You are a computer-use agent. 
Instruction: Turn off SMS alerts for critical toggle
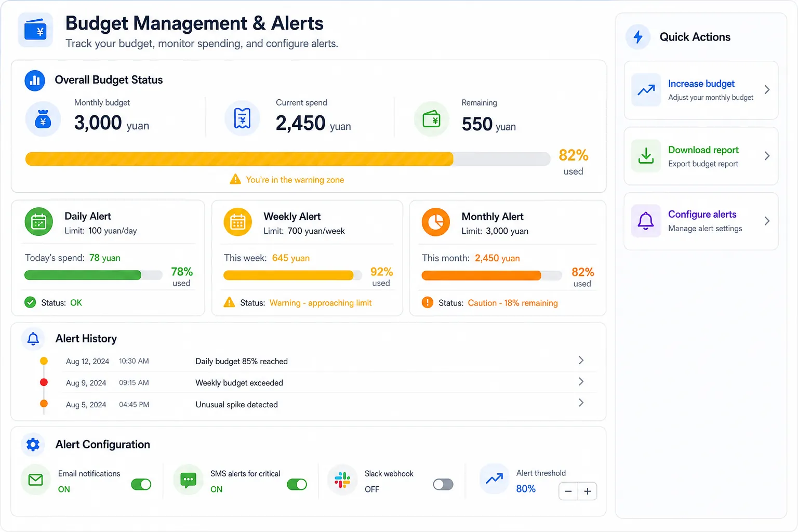click(297, 484)
